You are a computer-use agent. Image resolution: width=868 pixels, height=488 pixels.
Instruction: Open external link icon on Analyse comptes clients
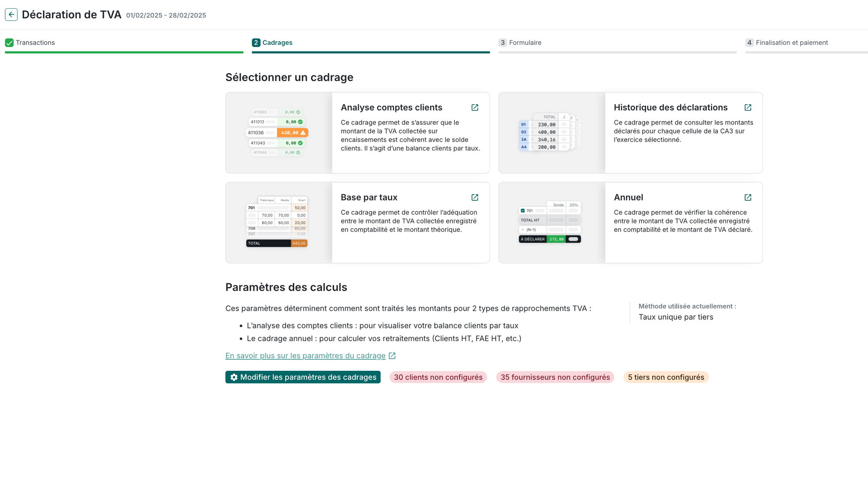(x=475, y=108)
